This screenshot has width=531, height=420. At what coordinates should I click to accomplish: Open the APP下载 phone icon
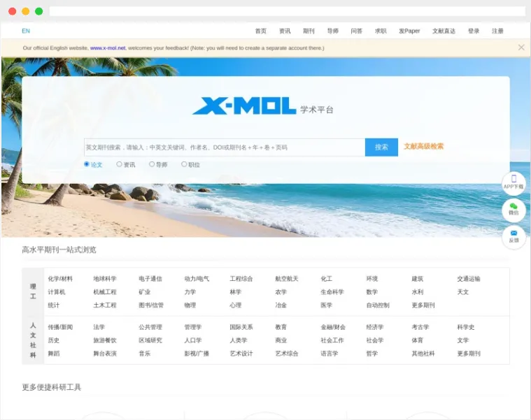[x=514, y=183]
